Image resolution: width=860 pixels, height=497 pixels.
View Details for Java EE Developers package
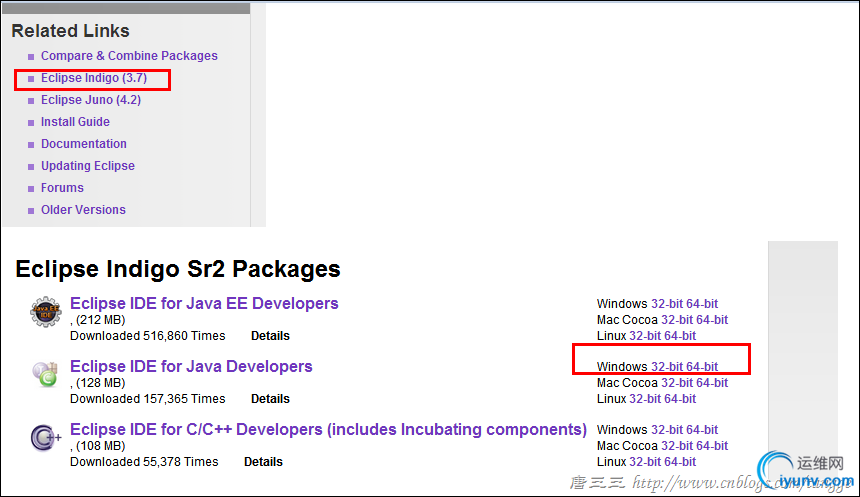point(270,336)
